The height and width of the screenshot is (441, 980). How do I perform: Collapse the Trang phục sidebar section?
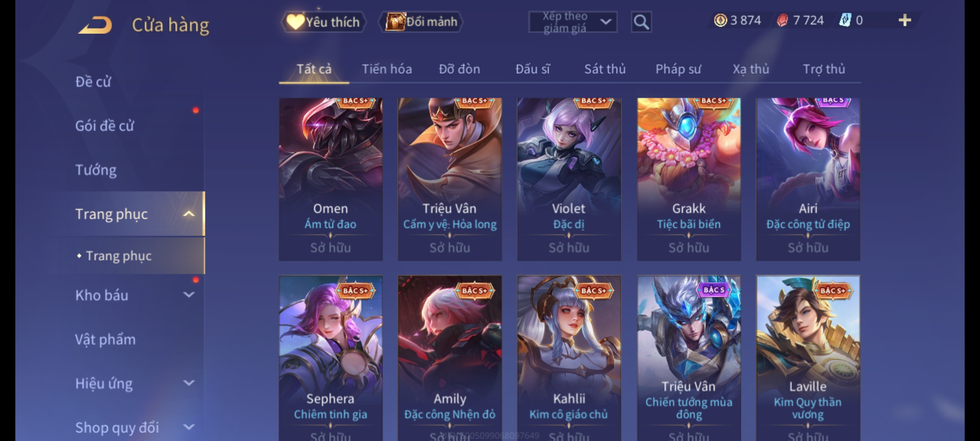coord(189,214)
